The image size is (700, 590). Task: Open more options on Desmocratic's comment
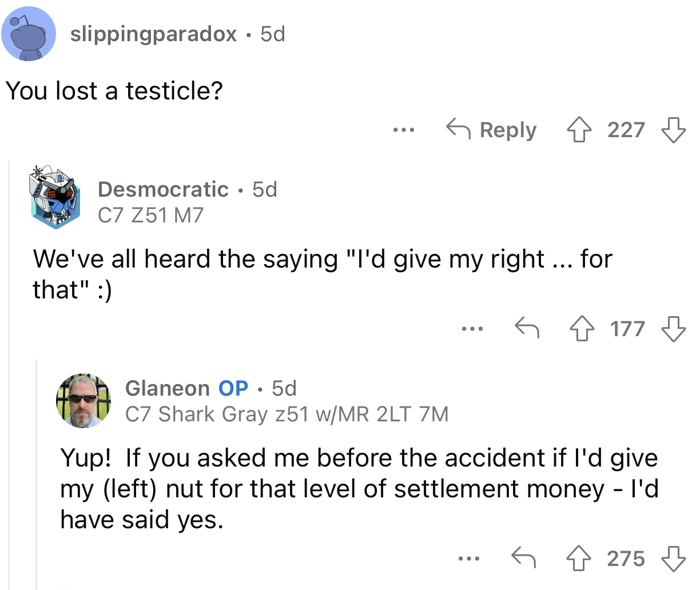472,329
